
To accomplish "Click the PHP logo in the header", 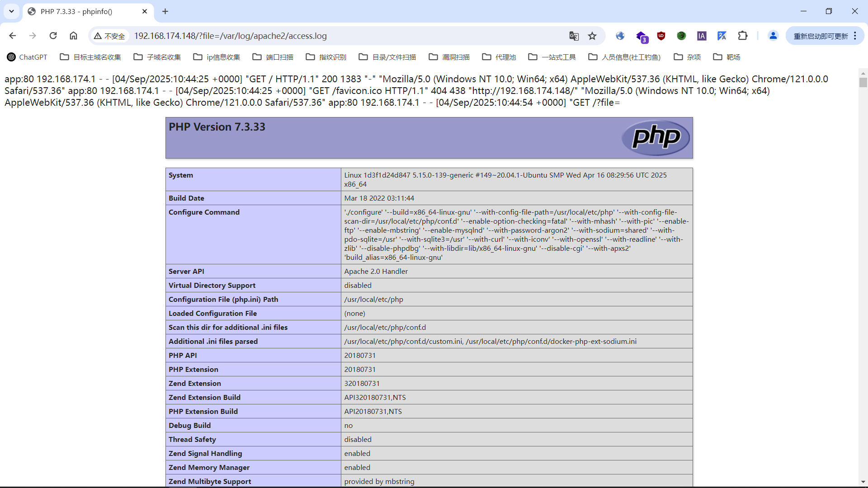I will pyautogui.click(x=656, y=137).
